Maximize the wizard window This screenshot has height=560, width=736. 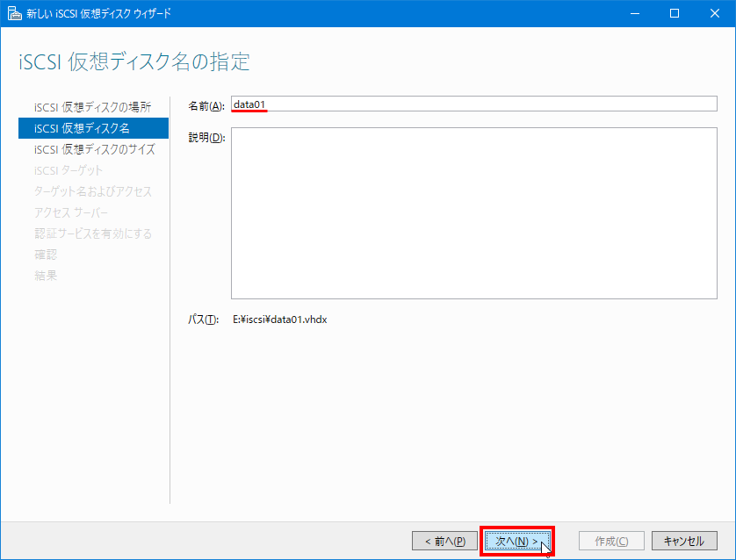[x=672, y=13]
